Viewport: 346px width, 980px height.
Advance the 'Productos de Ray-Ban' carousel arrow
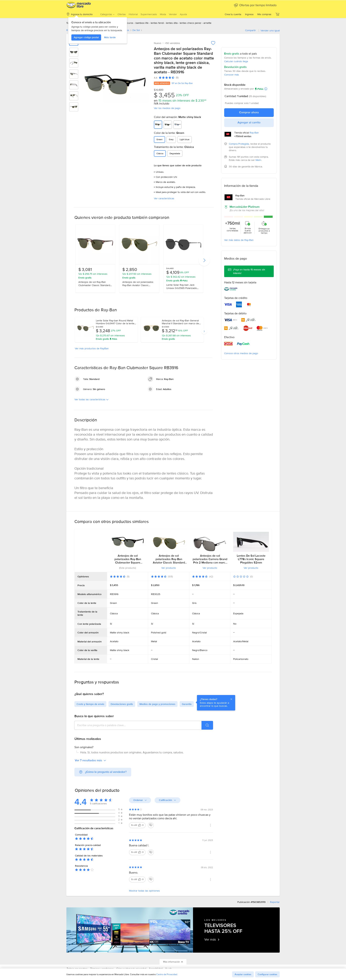point(204,331)
